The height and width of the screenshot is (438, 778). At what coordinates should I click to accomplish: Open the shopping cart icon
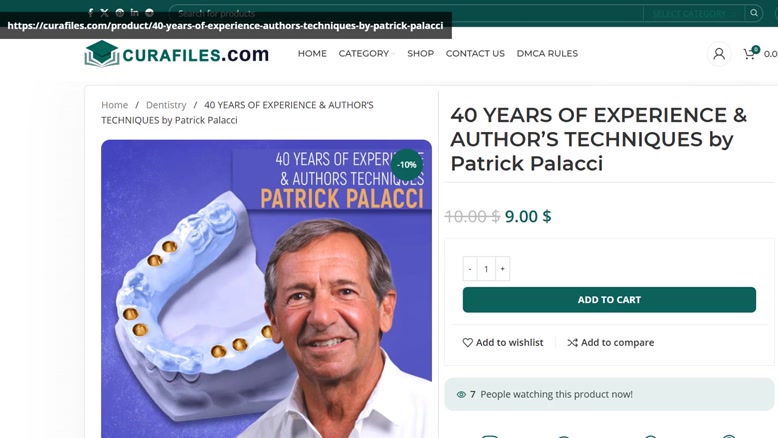tap(751, 53)
